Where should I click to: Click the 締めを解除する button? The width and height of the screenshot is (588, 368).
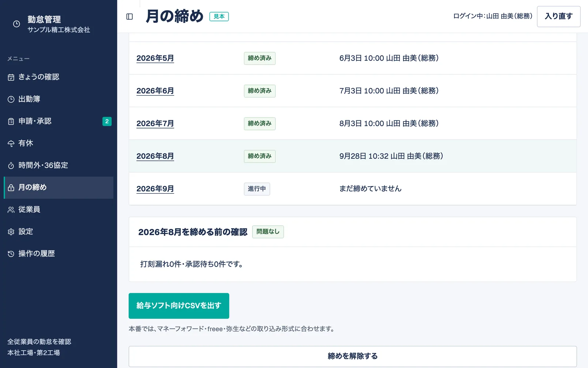(352, 356)
